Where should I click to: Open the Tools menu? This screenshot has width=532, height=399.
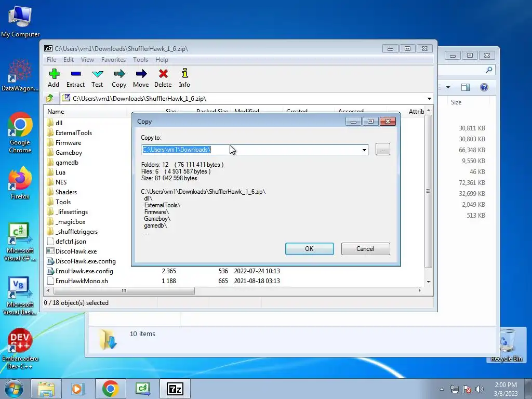pyautogui.click(x=140, y=59)
